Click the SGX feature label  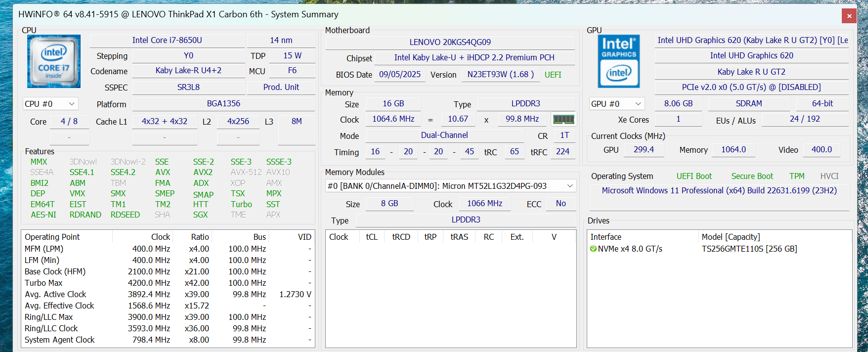tap(200, 215)
